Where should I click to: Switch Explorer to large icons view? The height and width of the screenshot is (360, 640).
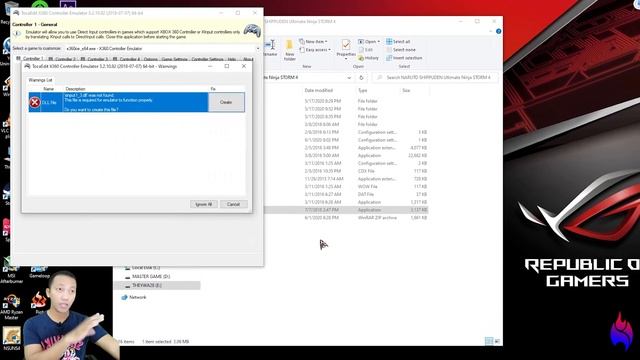497,341
